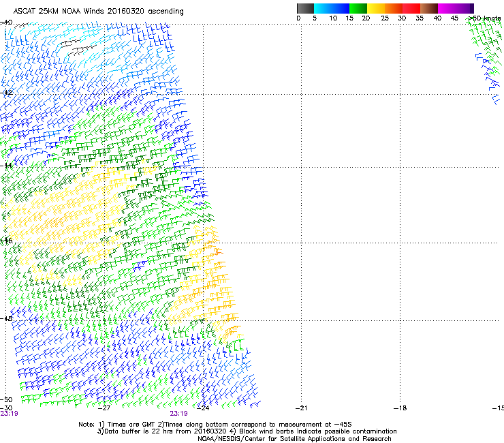Image resolution: width=504 pixels, height=443 pixels.
Task: Click the latitude axis label '-50'
Action: (x=6, y=400)
